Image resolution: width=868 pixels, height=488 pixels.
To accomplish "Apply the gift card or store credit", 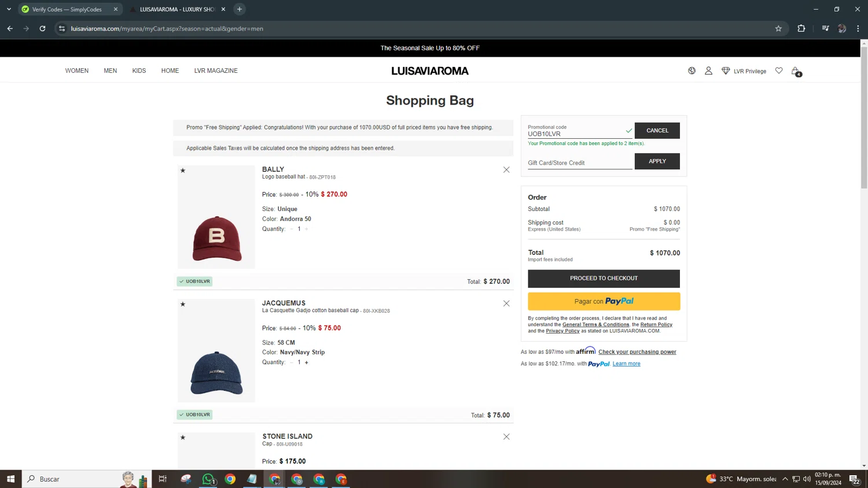I will [x=657, y=161].
